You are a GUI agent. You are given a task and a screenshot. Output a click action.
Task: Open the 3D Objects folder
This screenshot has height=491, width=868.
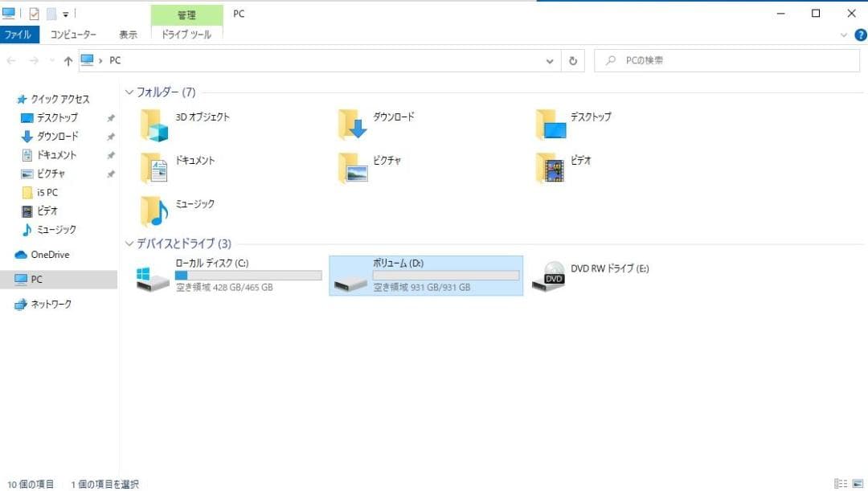tap(153, 125)
